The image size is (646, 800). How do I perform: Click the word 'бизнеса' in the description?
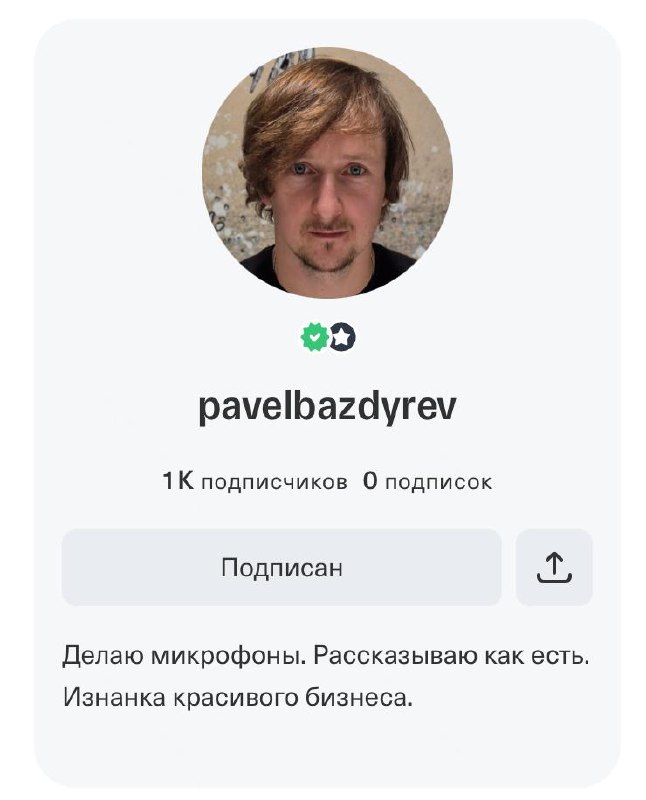359,697
